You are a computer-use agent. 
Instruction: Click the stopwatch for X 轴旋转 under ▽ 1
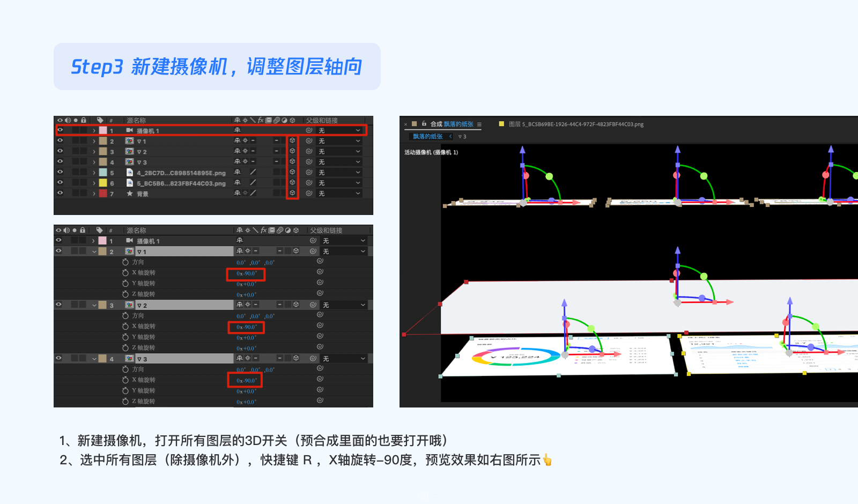click(125, 273)
